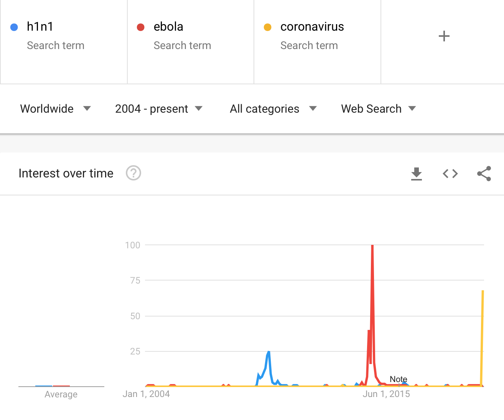The height and width of the screenshot is (420, 504).
Task: Select the ebola peak at 100
Action: (372, 246)
